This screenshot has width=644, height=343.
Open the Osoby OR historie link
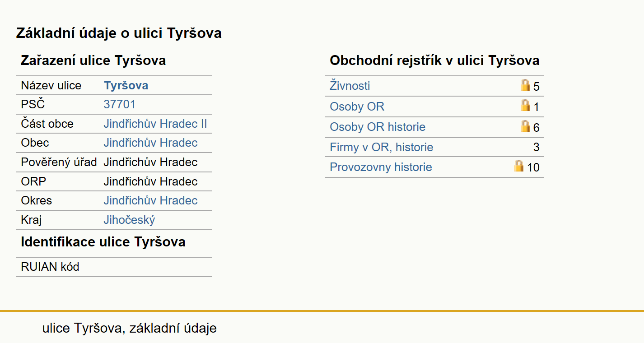tap(378, 127)
